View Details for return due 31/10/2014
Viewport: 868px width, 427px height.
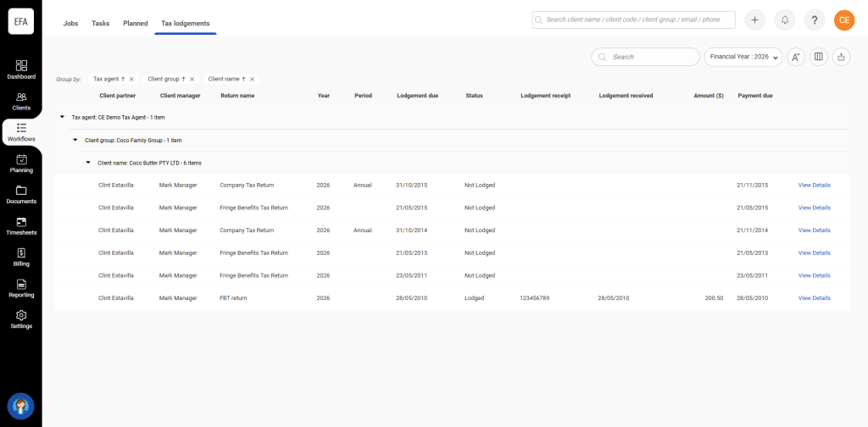tap(814, 230)
